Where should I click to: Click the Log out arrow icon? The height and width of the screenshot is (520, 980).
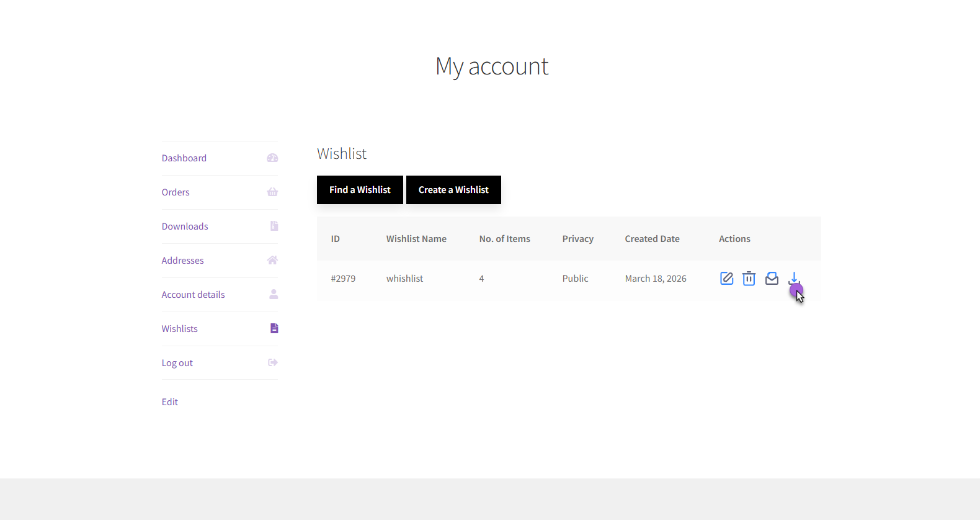click(272, 363)
